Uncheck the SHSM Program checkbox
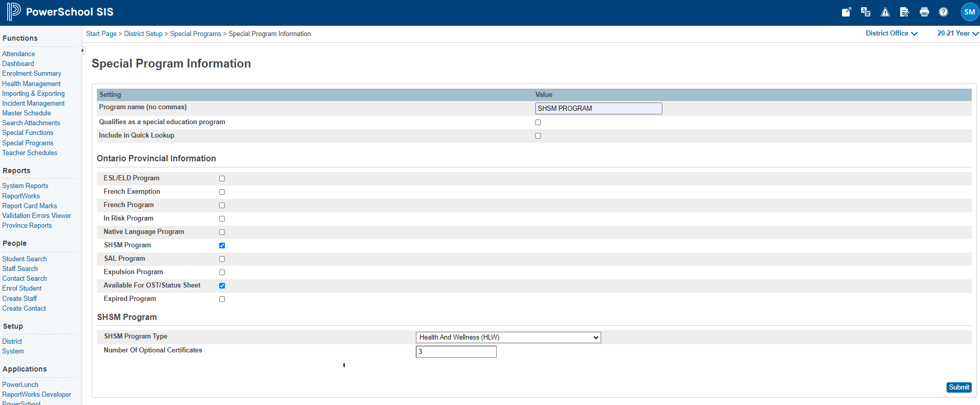 point(222,245)
